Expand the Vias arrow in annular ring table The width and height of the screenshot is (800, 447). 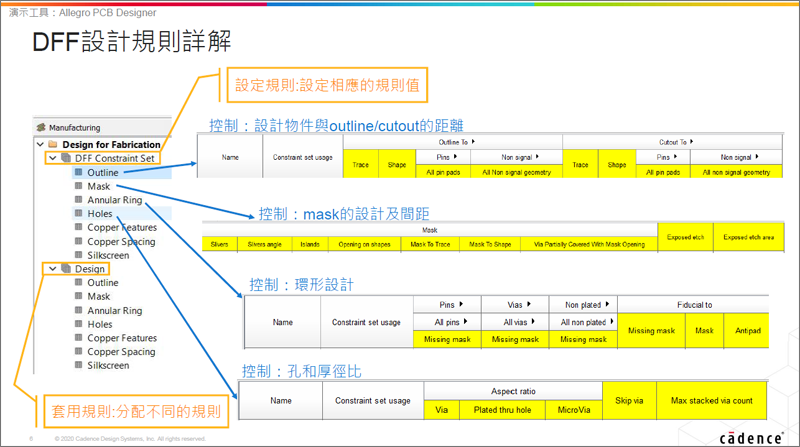[529, 304]
